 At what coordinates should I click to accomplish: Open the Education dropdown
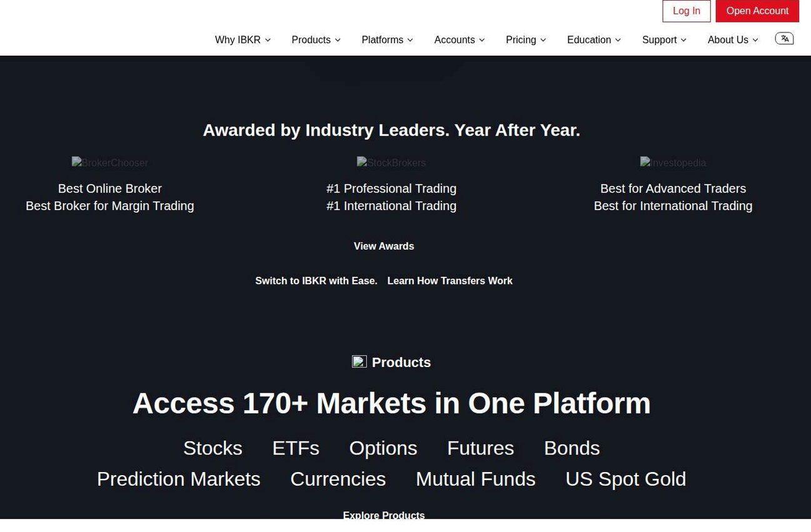point(594,39)
